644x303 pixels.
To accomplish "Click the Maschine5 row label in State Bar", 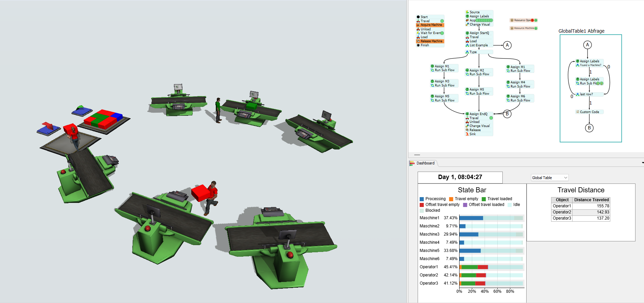I will coord(430,251).
